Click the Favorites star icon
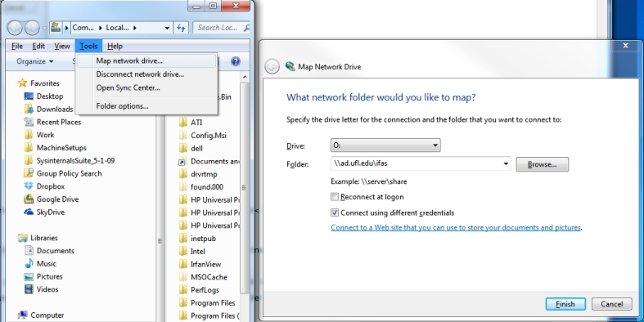Viewport: 644px width, 322px height. click(x=23, y=83)
